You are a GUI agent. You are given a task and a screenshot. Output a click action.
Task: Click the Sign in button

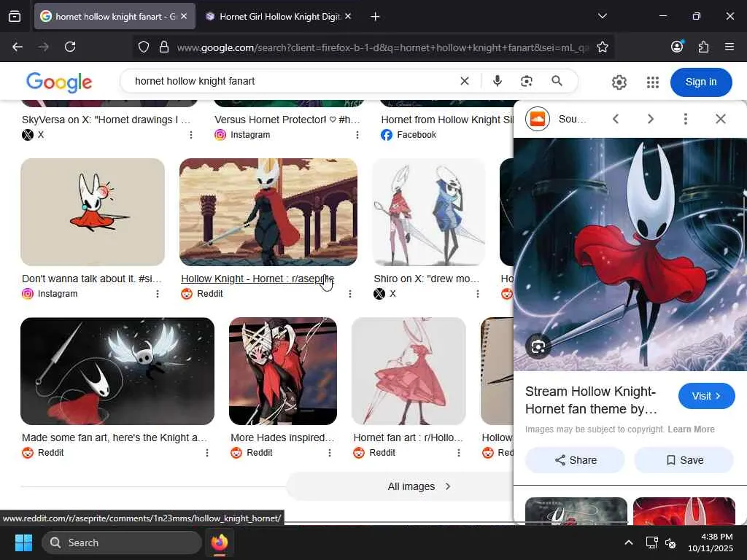[701, 82]
